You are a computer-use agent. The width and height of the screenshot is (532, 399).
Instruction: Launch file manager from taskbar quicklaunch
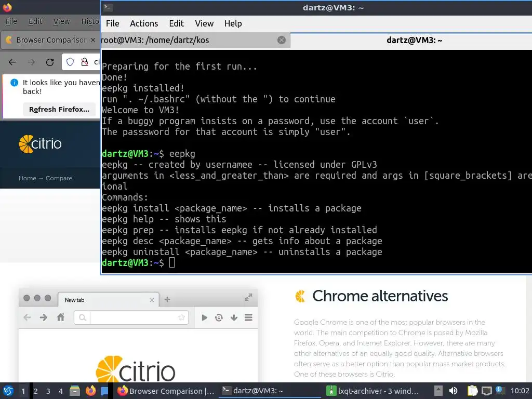click(x=75, y=391)
